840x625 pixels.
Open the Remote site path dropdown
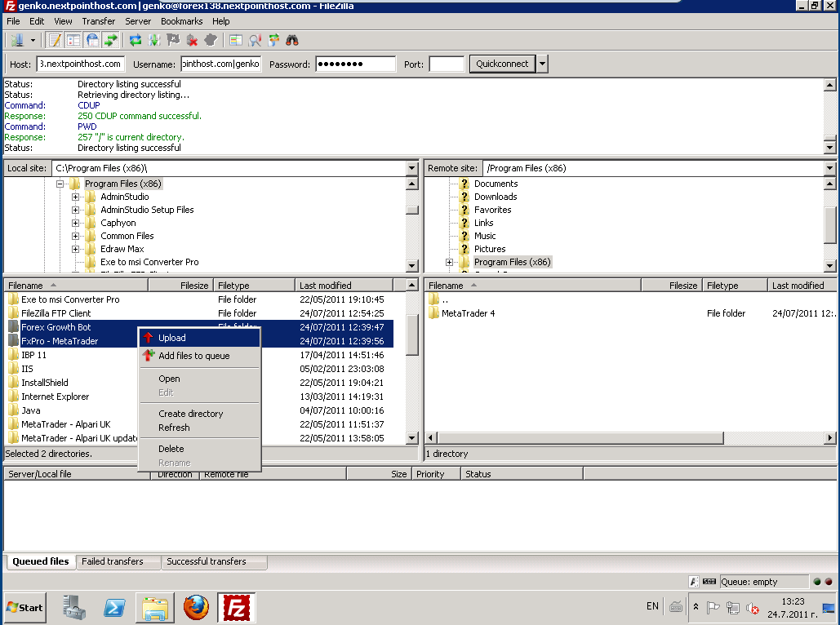point(830,168)
